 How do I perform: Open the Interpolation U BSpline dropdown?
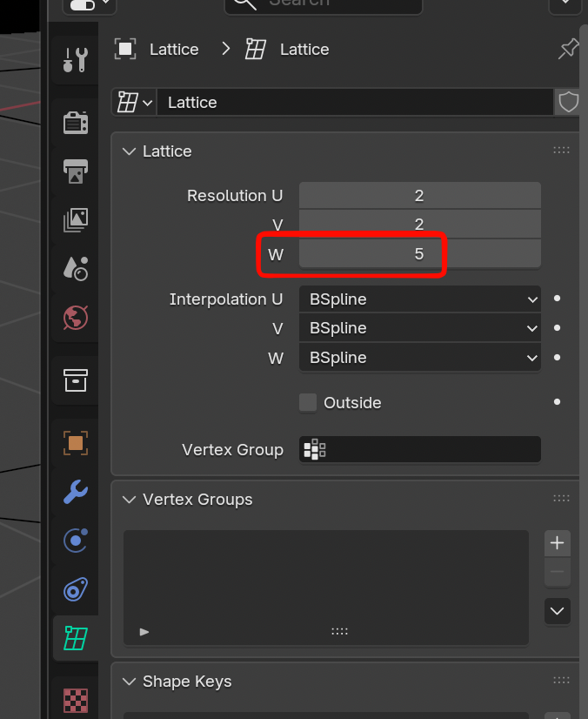click(x=419, y=299)
